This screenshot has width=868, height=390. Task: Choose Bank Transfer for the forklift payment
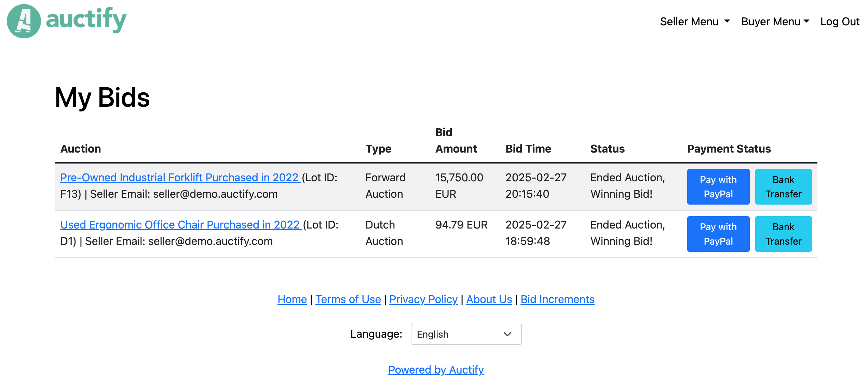783,186
